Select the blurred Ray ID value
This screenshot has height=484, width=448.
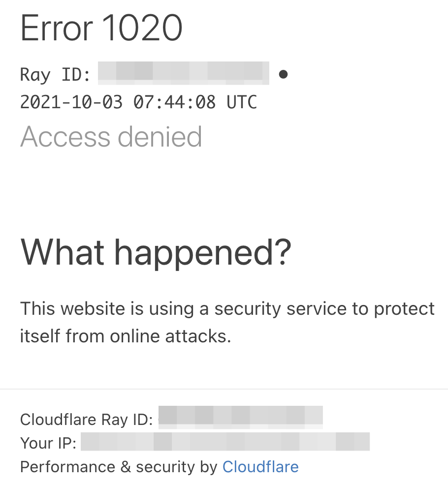(184, 73)
